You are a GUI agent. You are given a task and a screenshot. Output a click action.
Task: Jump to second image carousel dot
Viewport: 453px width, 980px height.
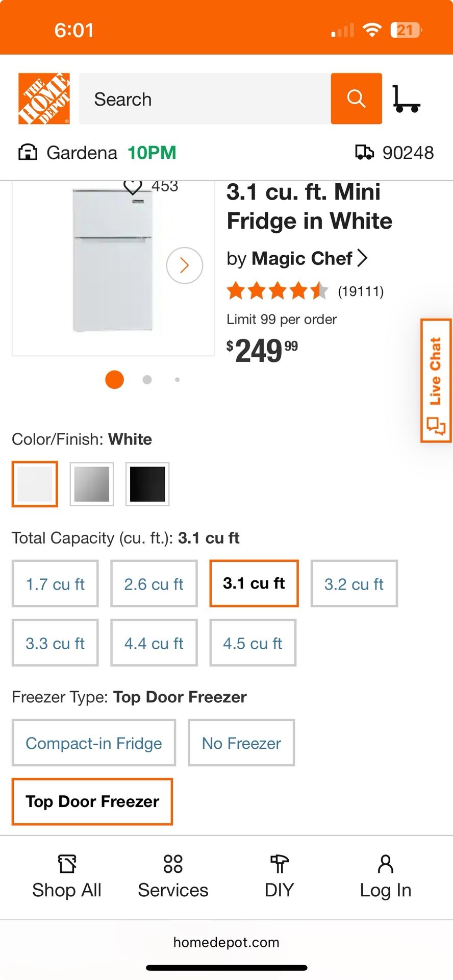pyautogui.click(x=147, y=380)
